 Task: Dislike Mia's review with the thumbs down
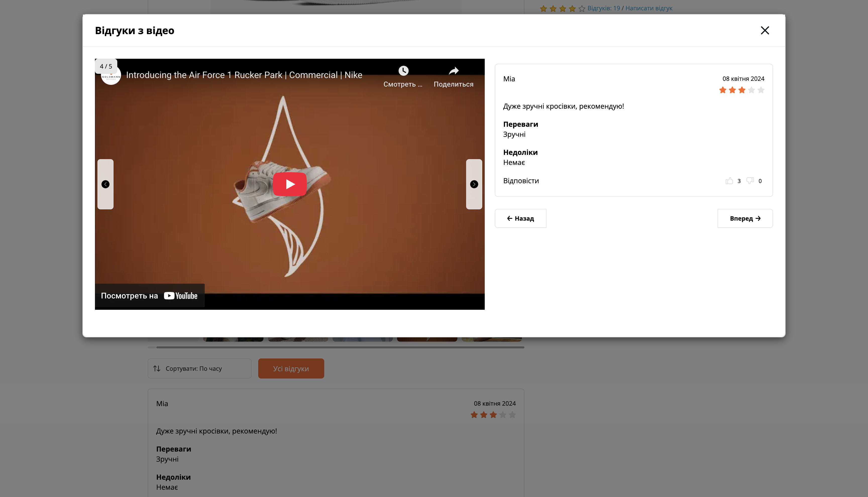tap(750, 180)
